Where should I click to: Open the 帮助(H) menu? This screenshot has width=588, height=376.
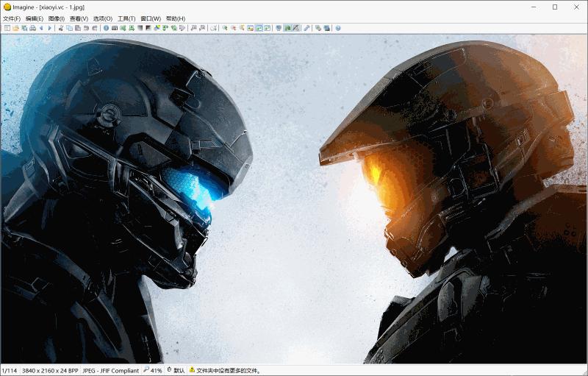click(x=176, y=18)
